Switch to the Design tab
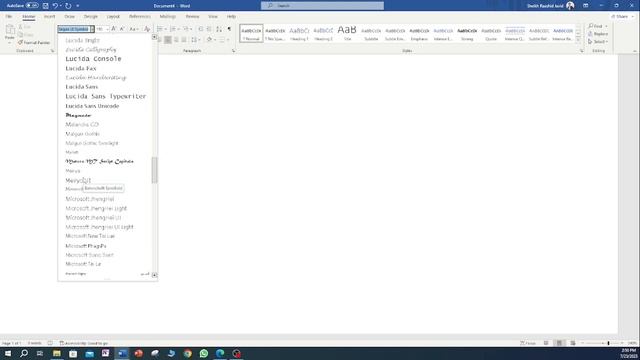640x360 pixels. tap(91, 16)
